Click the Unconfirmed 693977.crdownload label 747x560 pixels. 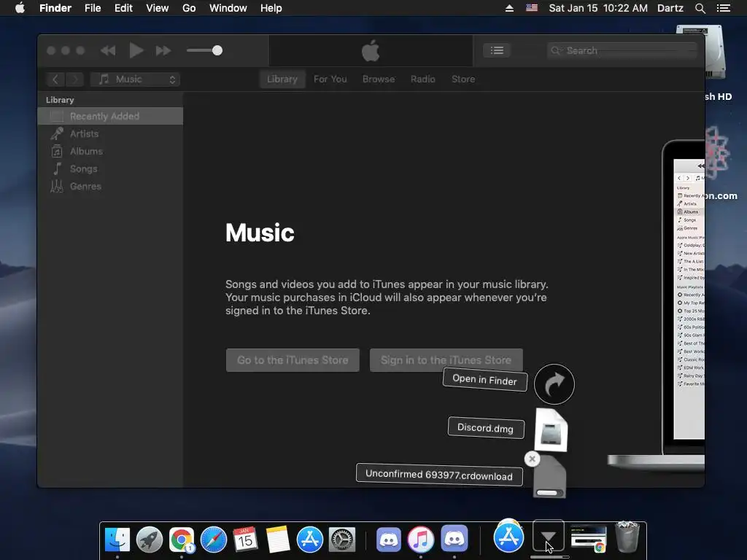(x=439, y=475)
